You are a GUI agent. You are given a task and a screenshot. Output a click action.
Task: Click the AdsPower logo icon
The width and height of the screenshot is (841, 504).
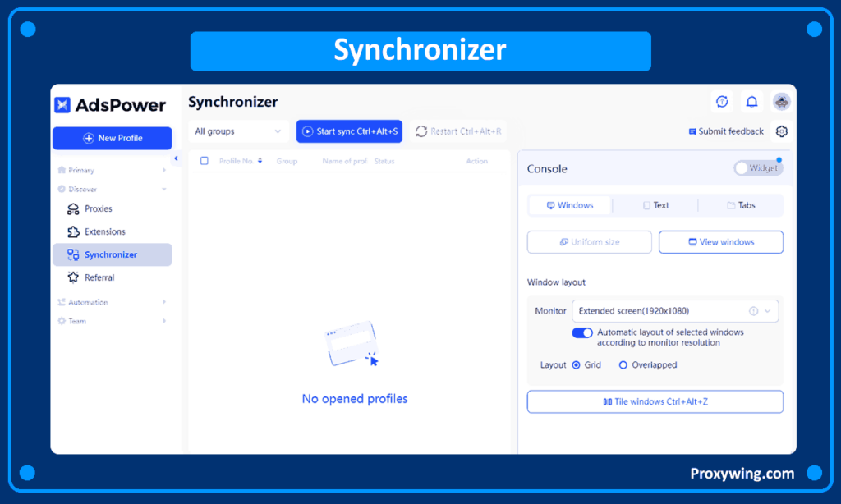click(x=62, y=105)
